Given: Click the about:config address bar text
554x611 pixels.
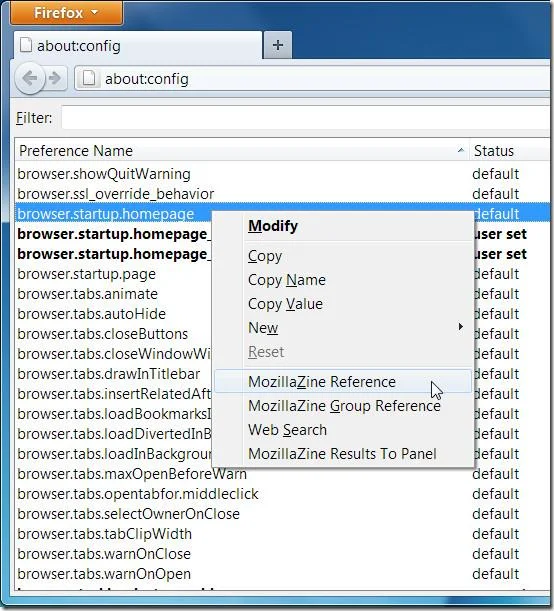Looking at the screenshot, I should click(x=147, y=79).
